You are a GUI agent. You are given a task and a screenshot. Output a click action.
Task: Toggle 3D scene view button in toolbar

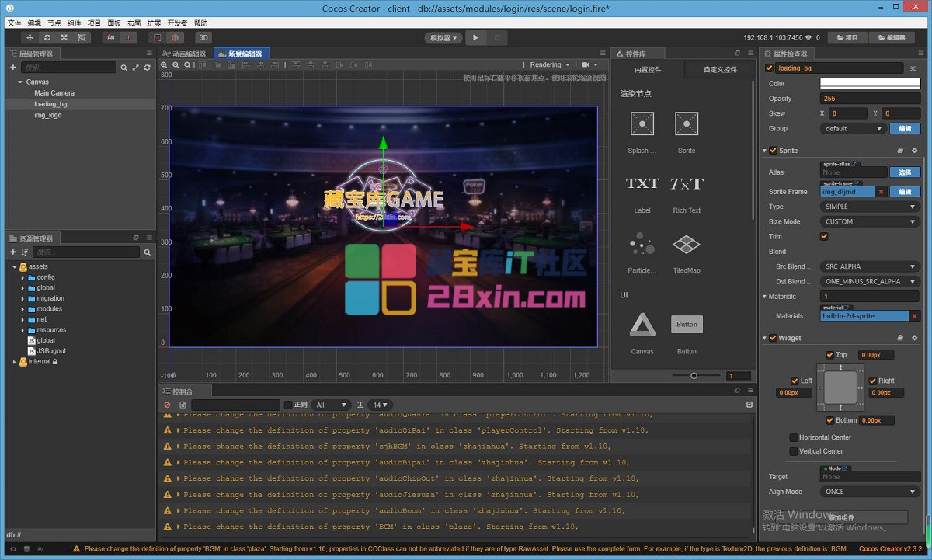[203, 37]
